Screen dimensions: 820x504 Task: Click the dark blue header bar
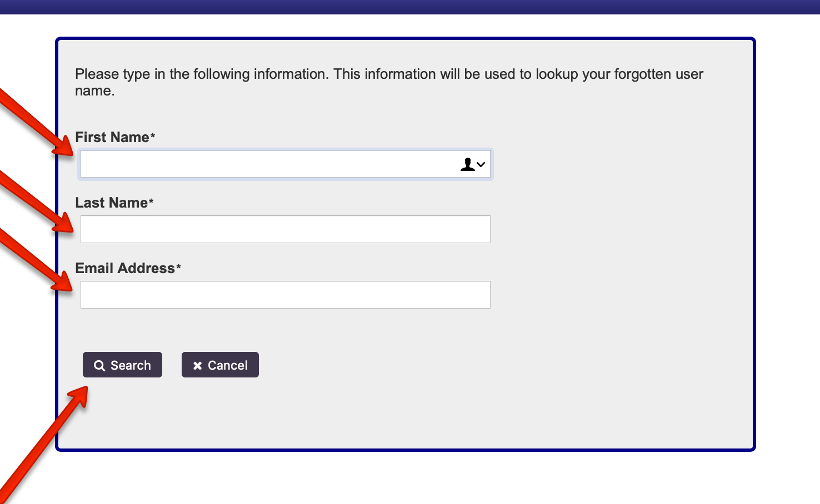pyautogui.click(x=410, y=7)
